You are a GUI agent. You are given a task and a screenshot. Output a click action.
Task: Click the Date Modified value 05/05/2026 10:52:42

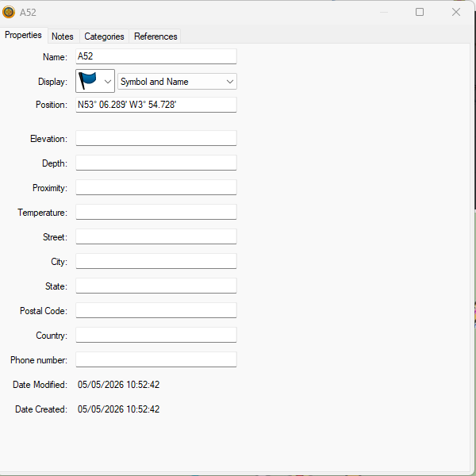click(x=118, y=385)
